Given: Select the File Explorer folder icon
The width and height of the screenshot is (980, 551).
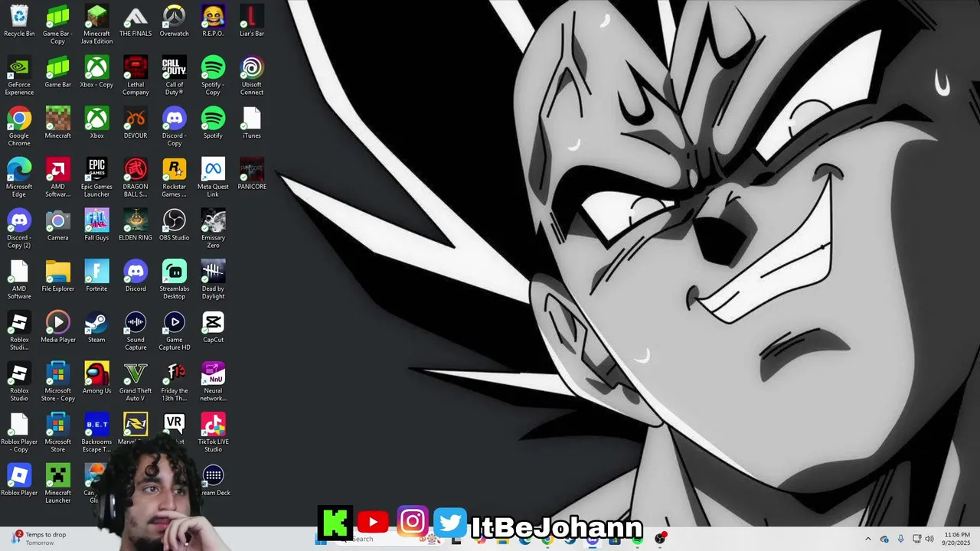Looking at the screenshot, I should coord(57,275).
